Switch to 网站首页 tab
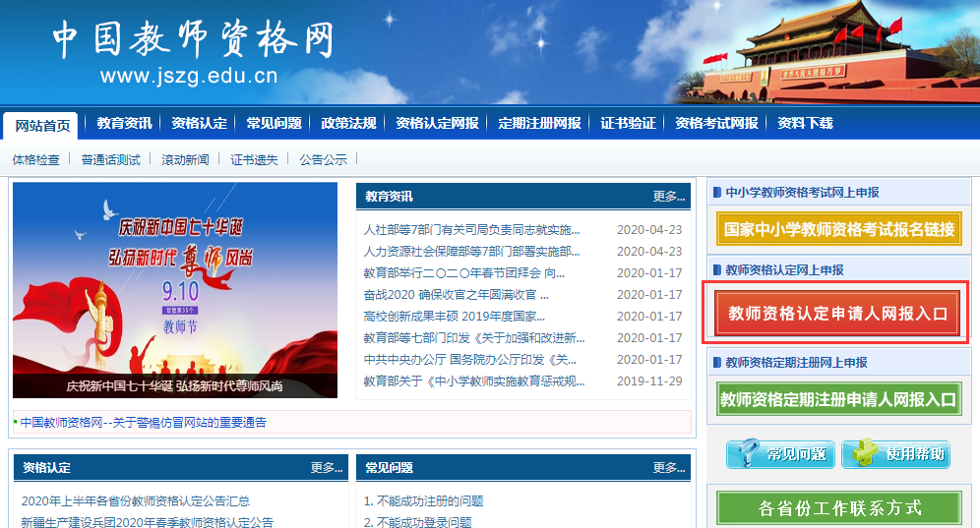Viewport: 980px width, 528px height. pyautogui.click(x=42, y=126)
